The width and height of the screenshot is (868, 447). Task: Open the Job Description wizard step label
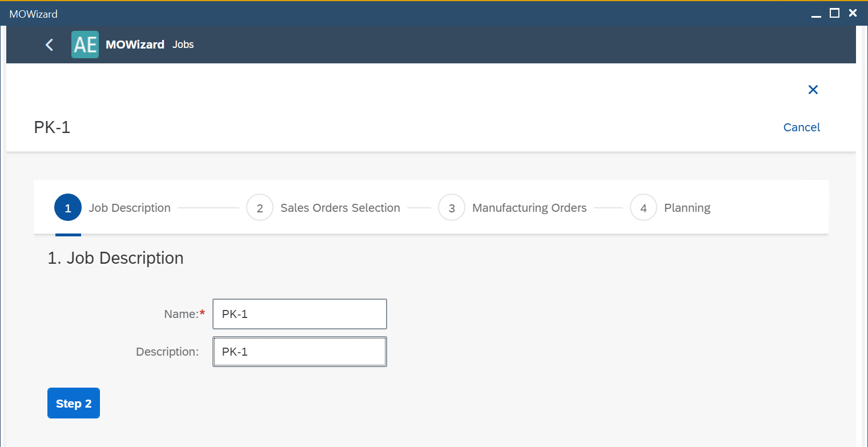[130, 208]
